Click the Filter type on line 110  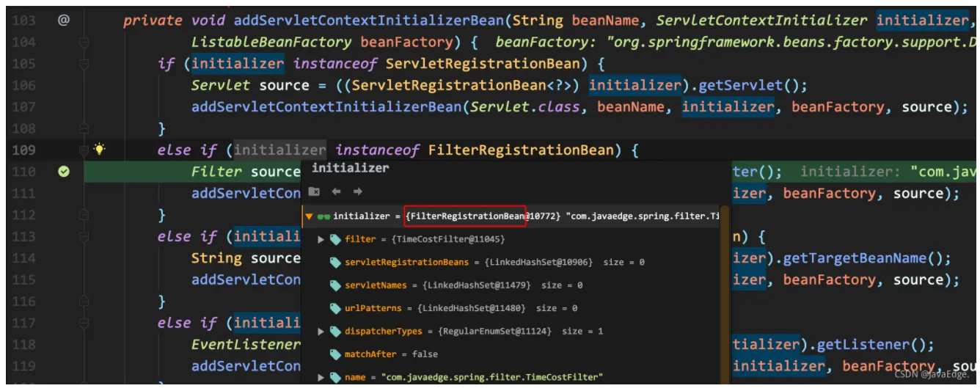216,172
